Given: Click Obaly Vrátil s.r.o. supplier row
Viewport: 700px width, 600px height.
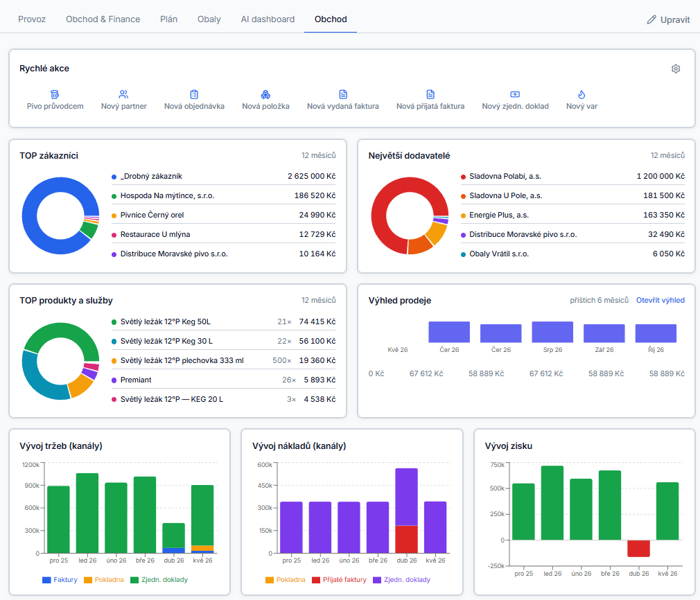Looking at the screenshot, I should [x=572, y=254].
